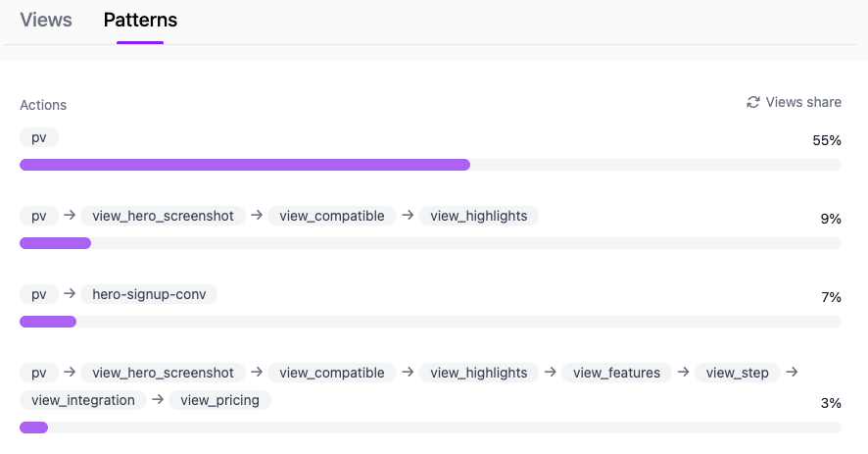Click the view_features tag
Image resolution: width=868 pixels, height=454 pixels.
(x=616, y=373)
